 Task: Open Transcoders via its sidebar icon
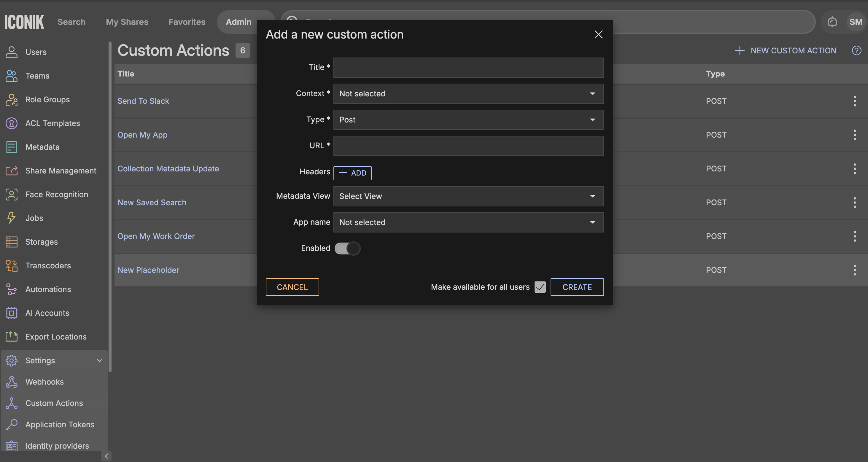12,266
